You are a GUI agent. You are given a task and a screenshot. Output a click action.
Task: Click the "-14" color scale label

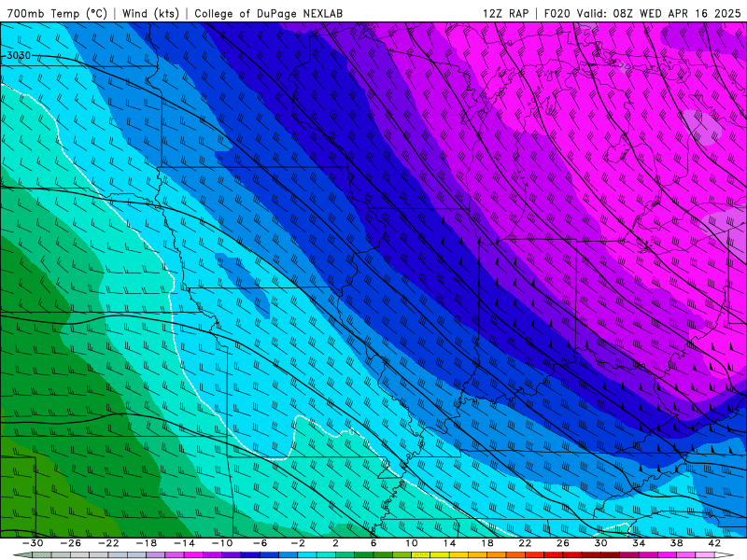point(184,543)
